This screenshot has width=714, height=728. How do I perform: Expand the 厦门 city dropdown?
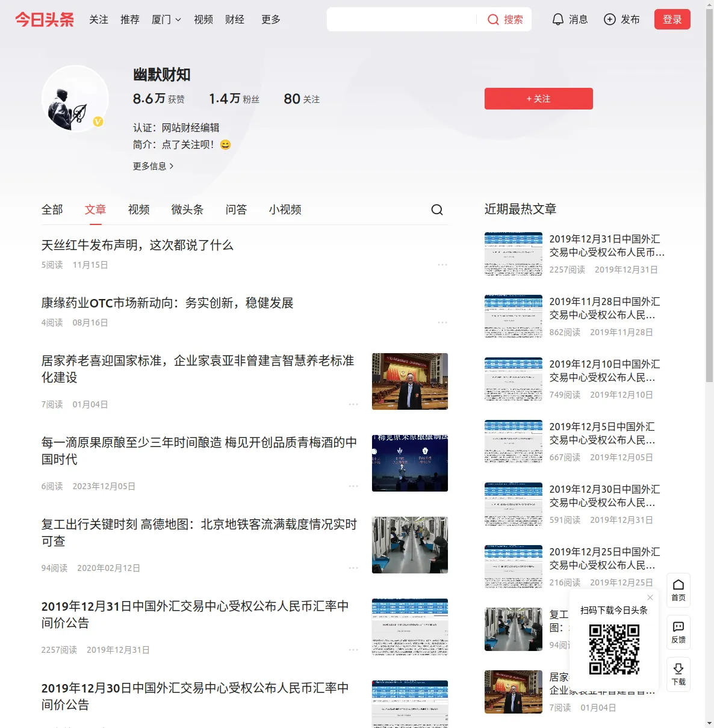pyautogui.click(x=166, y=20)
